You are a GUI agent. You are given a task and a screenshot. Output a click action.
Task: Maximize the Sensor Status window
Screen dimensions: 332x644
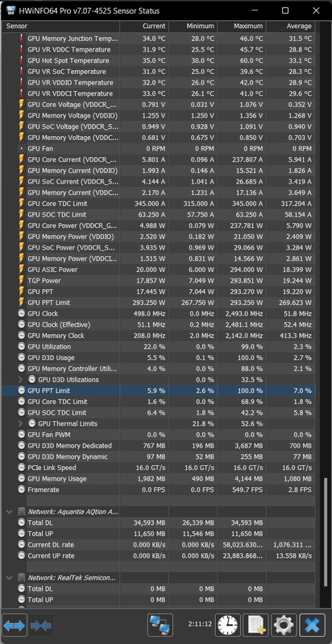pos(285,10)
